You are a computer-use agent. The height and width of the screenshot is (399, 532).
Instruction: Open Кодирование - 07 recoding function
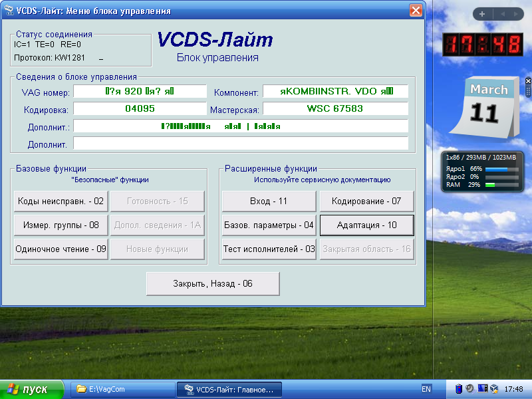point(367,201)
